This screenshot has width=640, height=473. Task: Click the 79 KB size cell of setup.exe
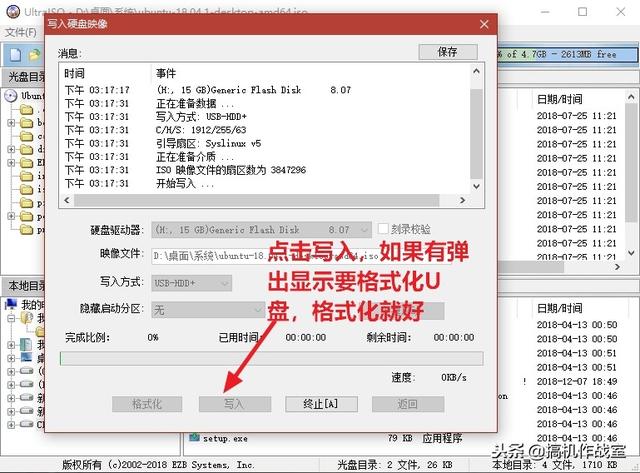(x=400, y=438)
